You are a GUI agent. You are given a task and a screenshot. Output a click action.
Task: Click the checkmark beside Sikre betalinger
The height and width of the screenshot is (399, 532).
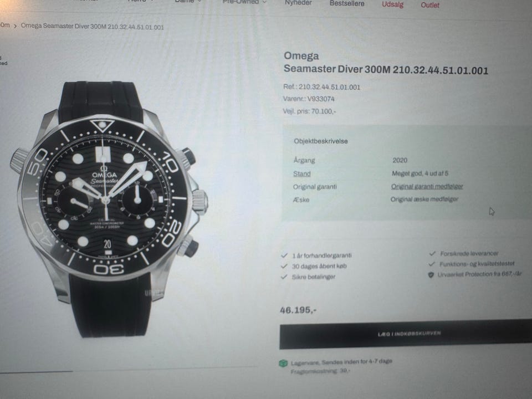[284, 277]
